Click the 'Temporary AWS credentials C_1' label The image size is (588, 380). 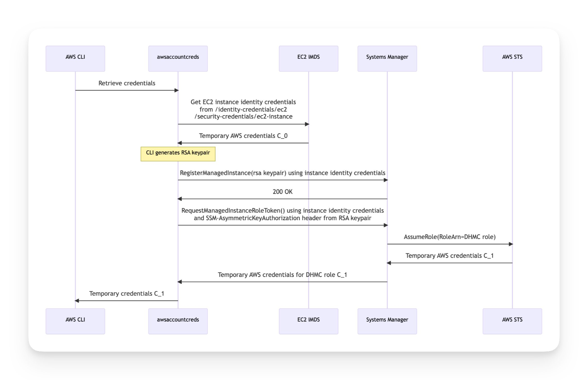[x=449, y=256]
